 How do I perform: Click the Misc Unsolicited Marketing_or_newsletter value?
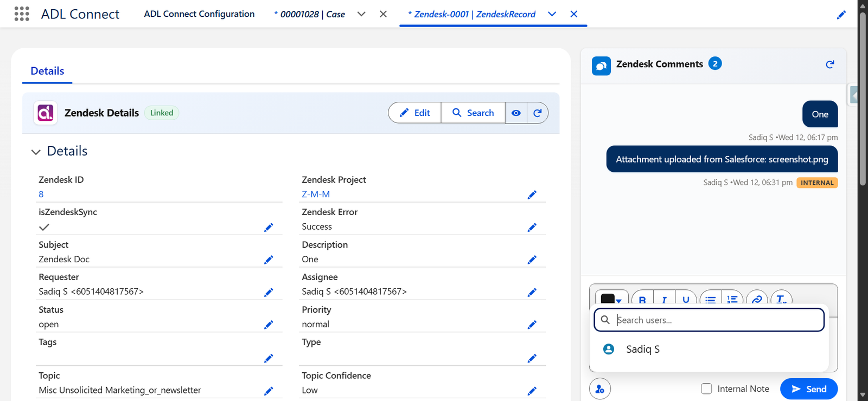(x=120, y=390)
